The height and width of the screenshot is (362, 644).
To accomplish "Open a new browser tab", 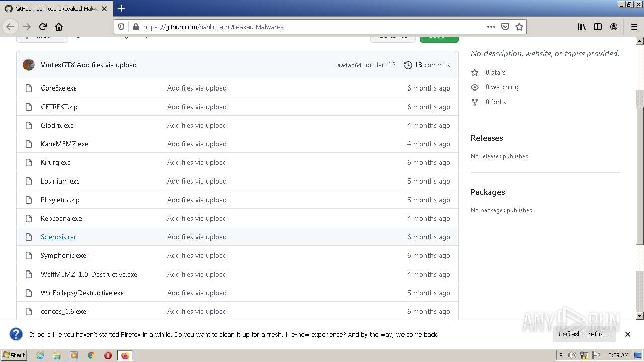I will tap(121, 8).
